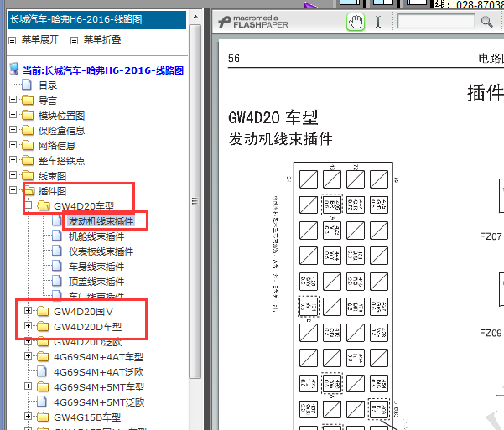This screenshot has width=504, height=430.
Task: Click the folder icon of 线束图
Action: [28, 175]
